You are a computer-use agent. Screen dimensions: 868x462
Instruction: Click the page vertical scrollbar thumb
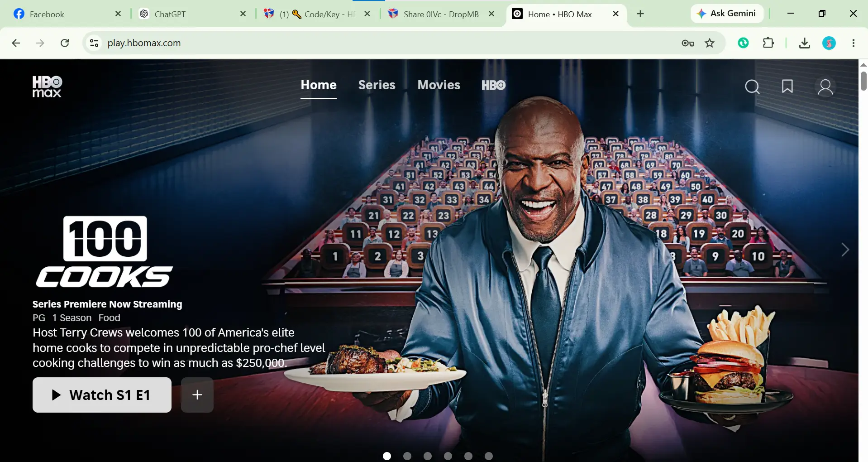click(863, 81)
